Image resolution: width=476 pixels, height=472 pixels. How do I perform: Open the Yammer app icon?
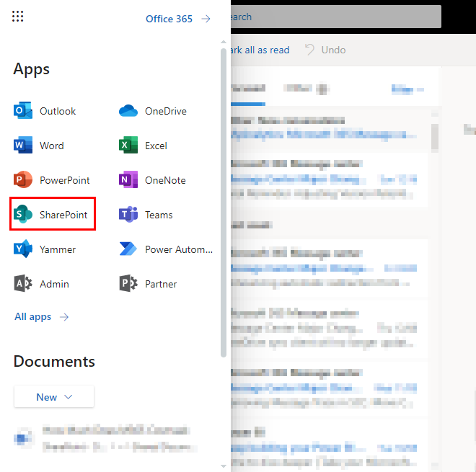(x=23, y=249)
